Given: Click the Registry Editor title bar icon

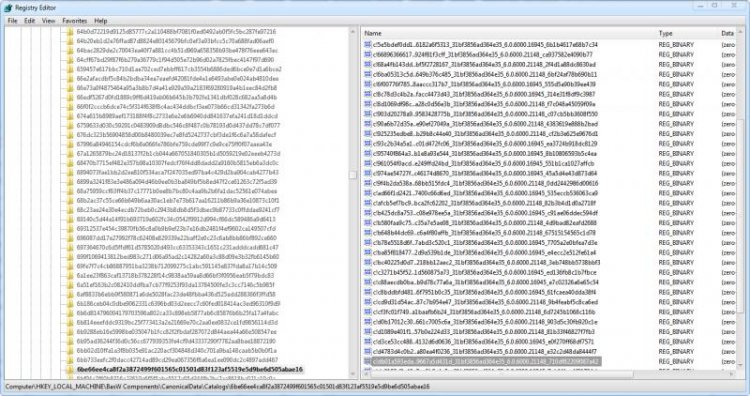Looking at the screenshot, I should 8,8.
